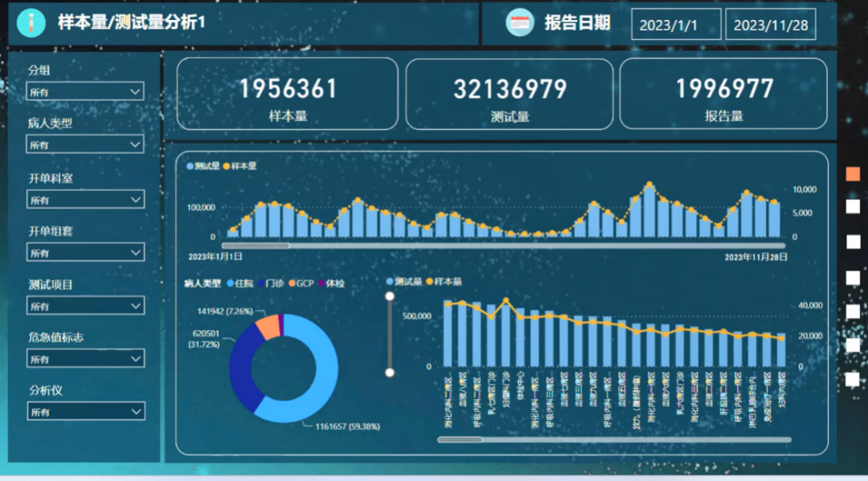
Task: Click the top trend chart horizontal scrollbar thumb
Action: click(x=256, y=246)
